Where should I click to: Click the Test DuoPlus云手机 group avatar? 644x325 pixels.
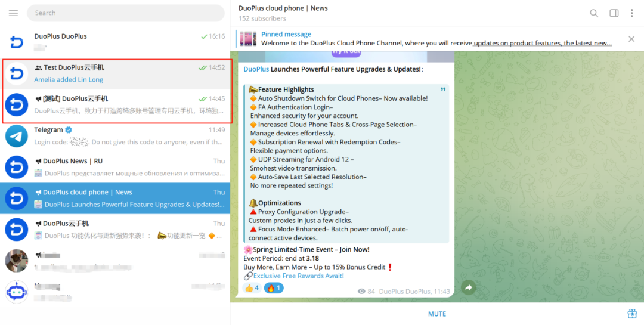click(17, 73)
